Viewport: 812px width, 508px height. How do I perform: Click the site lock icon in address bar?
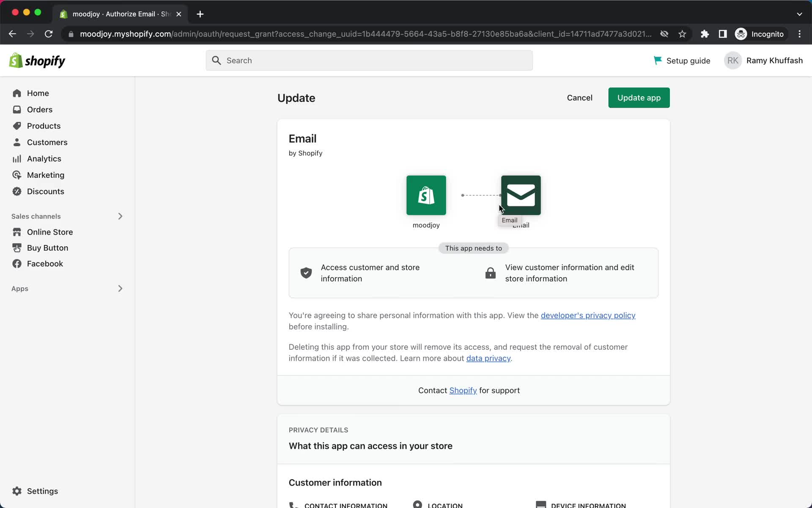[x=71, y=34]
